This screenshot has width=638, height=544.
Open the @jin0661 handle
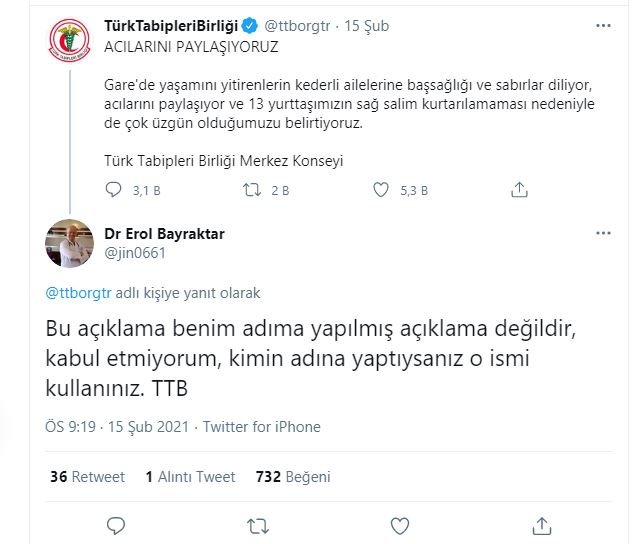(135, 252)
